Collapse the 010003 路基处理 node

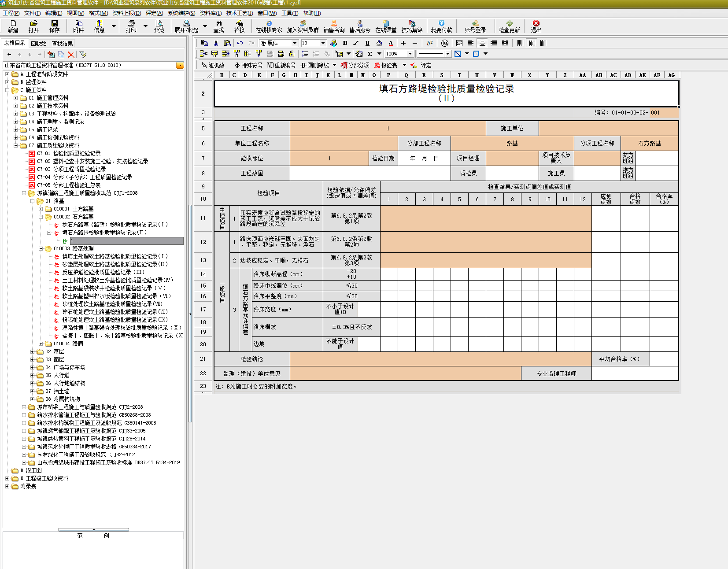[41, 248]
